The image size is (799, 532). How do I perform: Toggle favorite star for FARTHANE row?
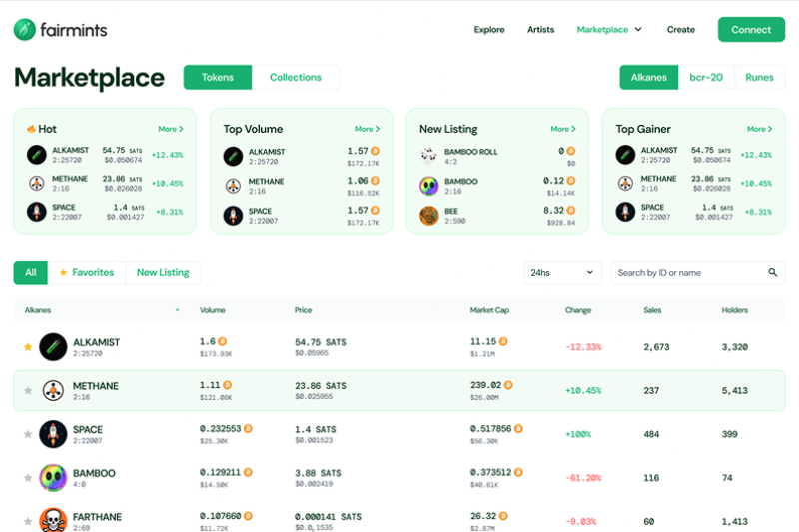(x=28, y=521)
